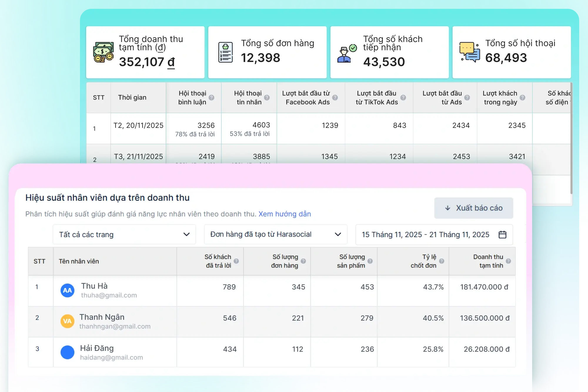Click the Xuất báo cáo button
The image size is (588, 392).
coord(473,208)
